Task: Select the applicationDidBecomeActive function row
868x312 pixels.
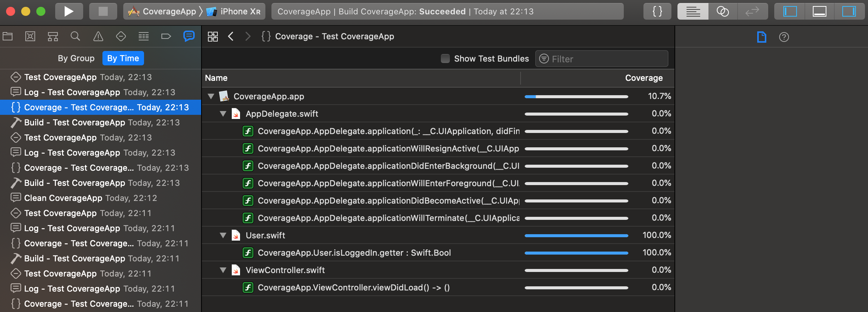Action: (438, 201)
